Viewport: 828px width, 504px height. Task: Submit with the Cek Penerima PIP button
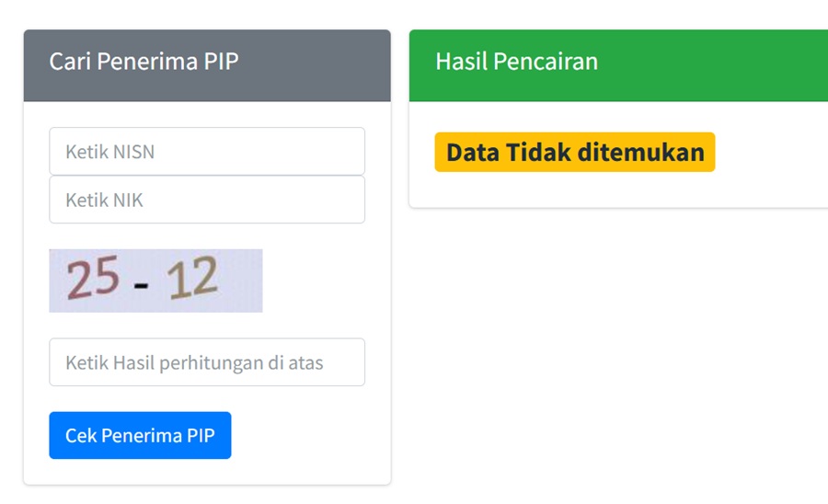140,435
